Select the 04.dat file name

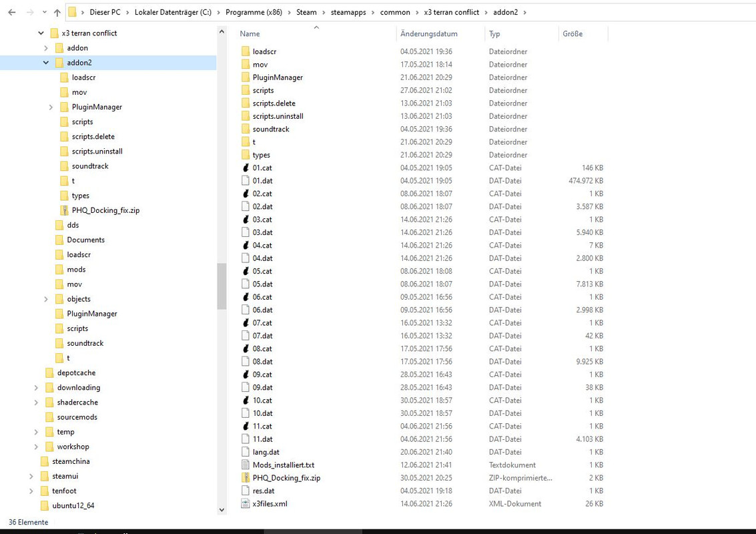click(x=262, y=258)
